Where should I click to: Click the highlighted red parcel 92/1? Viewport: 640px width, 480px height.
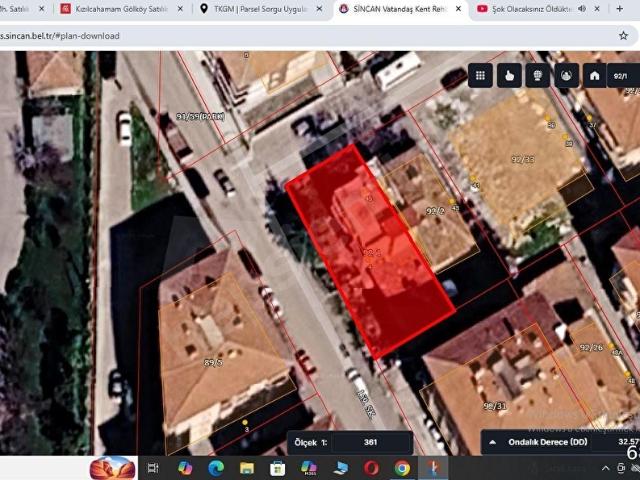tap(370, 251)
